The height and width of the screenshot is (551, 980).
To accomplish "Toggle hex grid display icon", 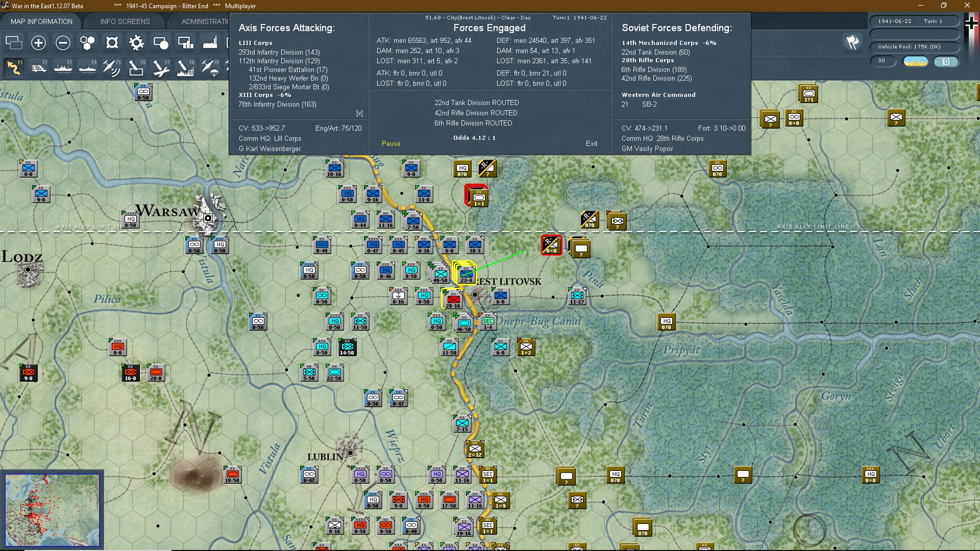I will [x=87, y=43].
